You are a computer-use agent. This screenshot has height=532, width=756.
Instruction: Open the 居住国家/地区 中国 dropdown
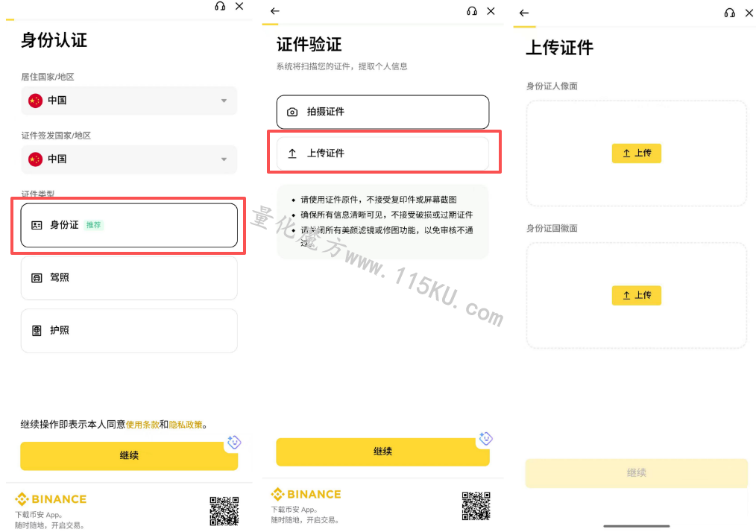coord(129,101)
